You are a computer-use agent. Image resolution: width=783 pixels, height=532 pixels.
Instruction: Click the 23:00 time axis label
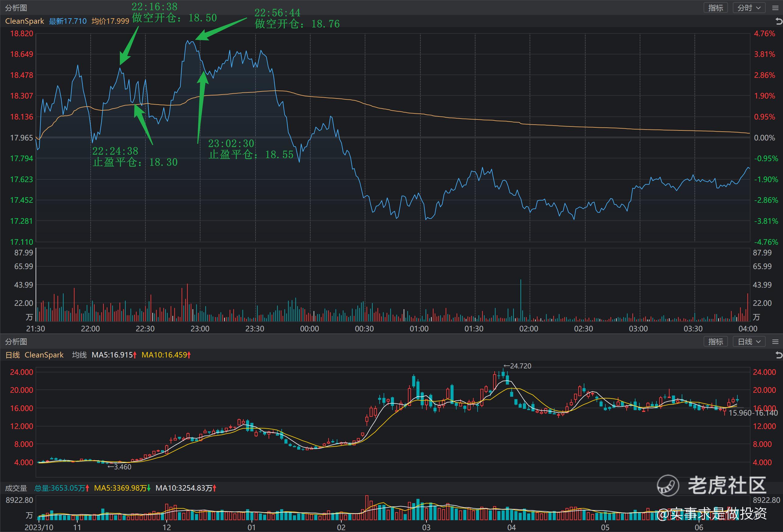pos(200,329)
